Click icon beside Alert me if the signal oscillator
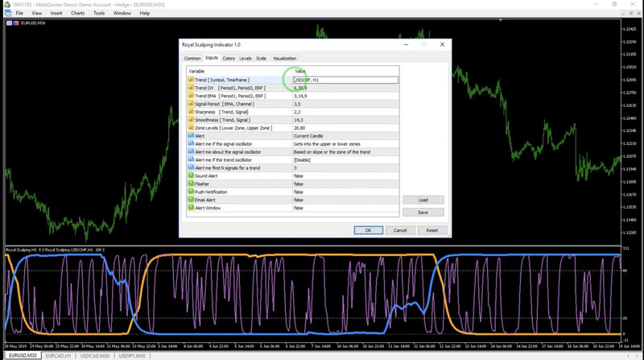The height and width of the screenshot is (360, 644). [191, 144]
